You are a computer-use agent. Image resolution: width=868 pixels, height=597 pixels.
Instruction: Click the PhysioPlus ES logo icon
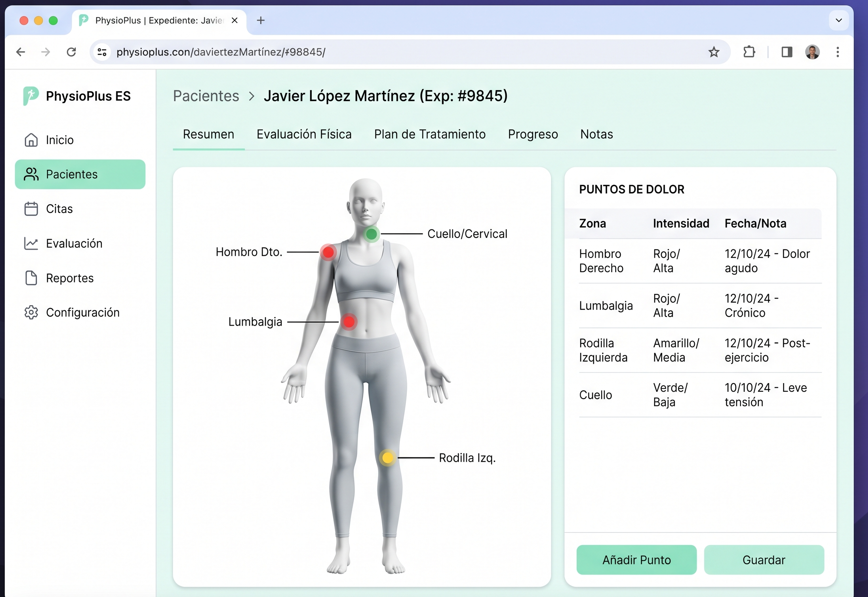tap(31, 96)
